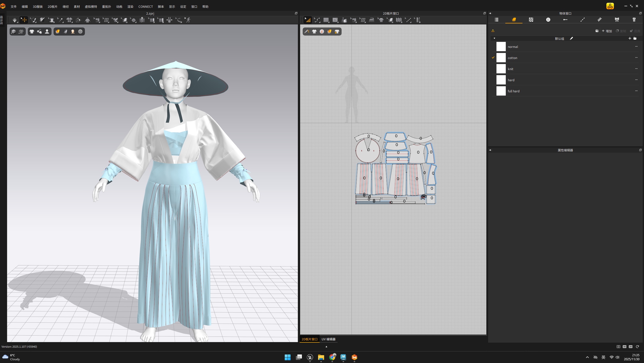This screenshot has width=644, height=363.
Task: Switch to the UV 编辑器 tab
Action: [x=328, y=339]
